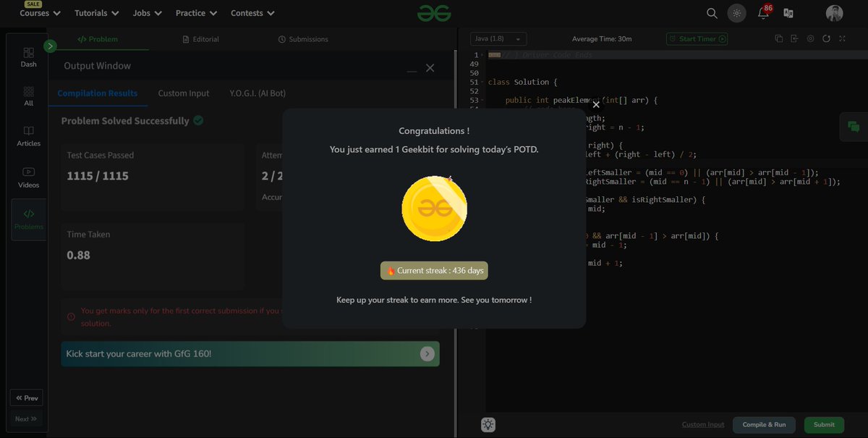Reset code with the refresh icon
The width and height of the screenshot is (868, 438).
pos(827,39)
